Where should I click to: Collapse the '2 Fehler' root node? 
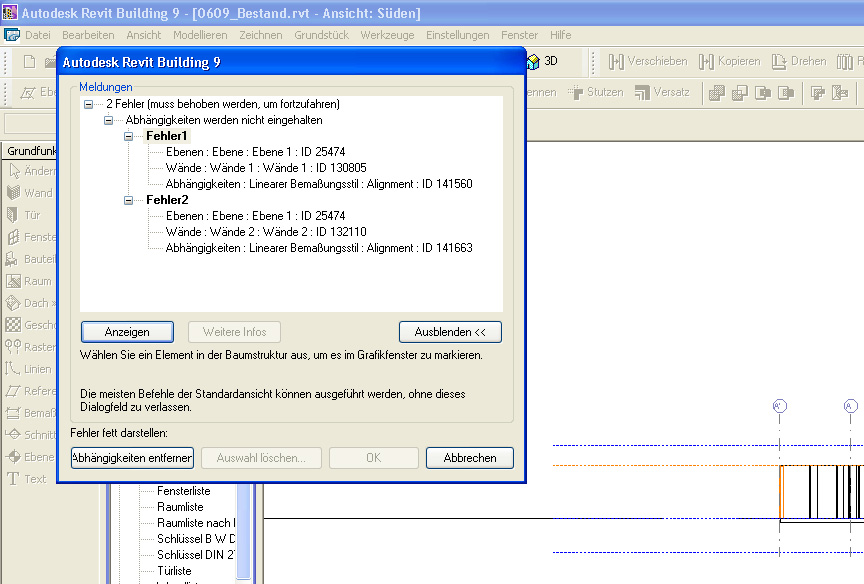coord(88,104)
